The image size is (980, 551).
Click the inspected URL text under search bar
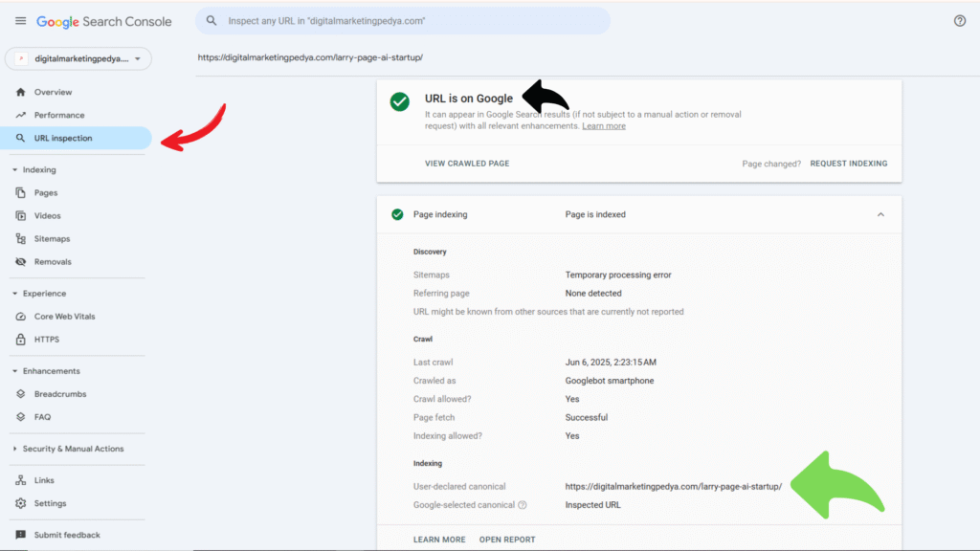[310, 57]
